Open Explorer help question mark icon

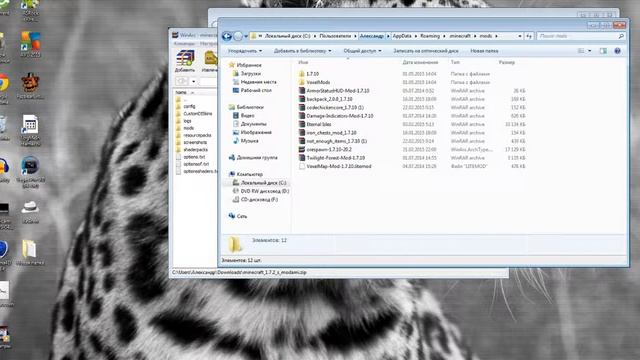click(617, 51)
